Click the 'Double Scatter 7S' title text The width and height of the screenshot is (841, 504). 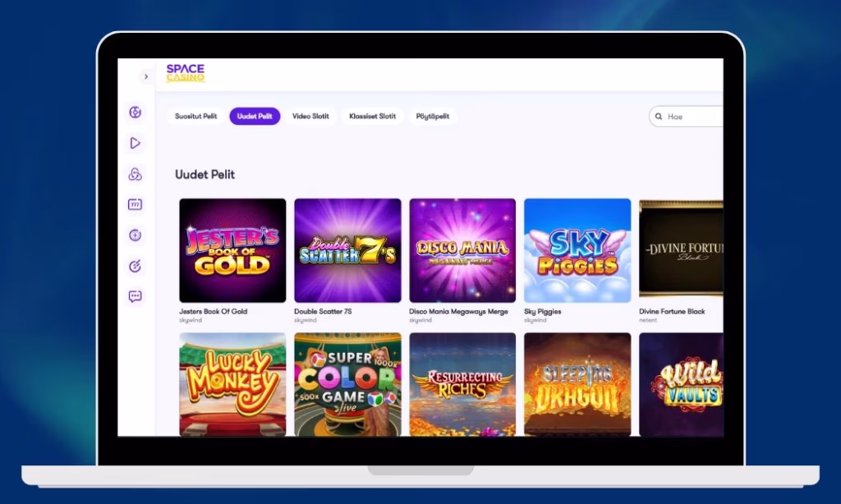[323, 312]
